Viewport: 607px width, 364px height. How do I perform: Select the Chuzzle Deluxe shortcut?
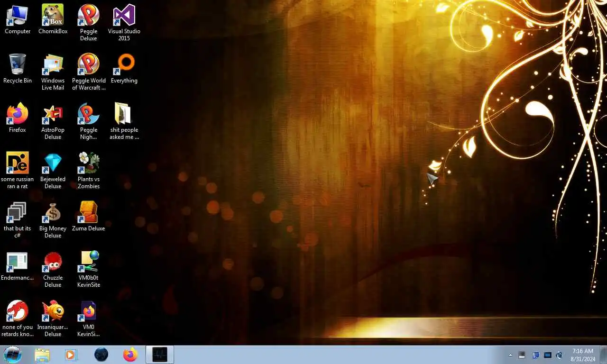[53, 269]
